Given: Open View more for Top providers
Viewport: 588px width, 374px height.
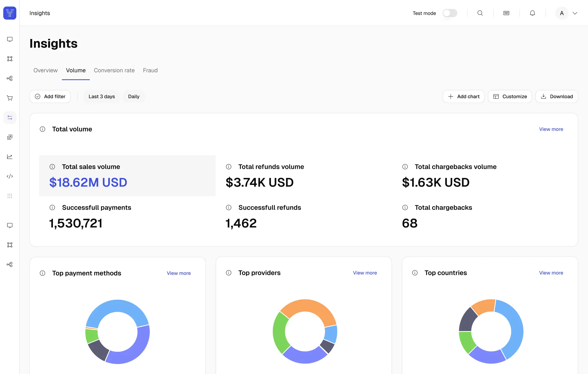Looking at the screenshot, I should click(365, 273).
